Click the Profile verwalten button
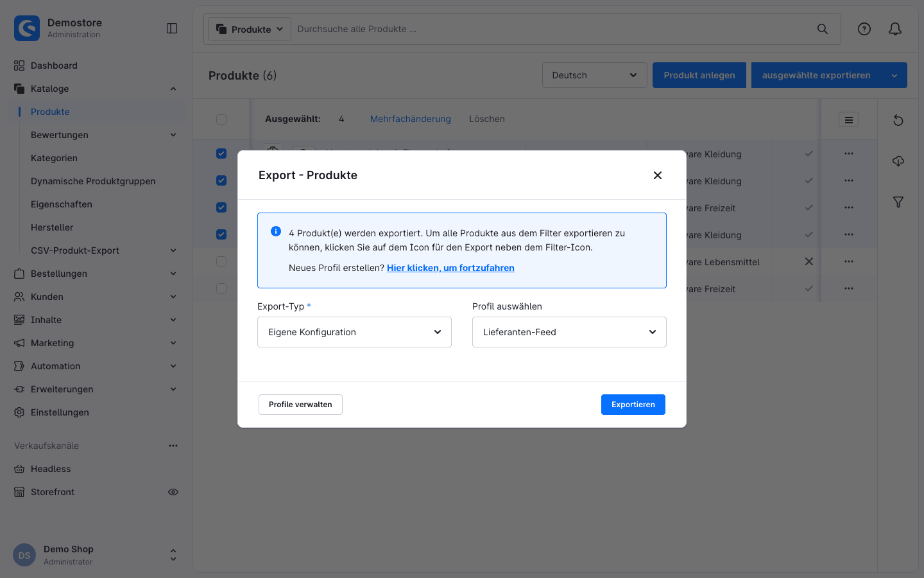Viewport: 924px width, 578px height. tap(300, 405)
